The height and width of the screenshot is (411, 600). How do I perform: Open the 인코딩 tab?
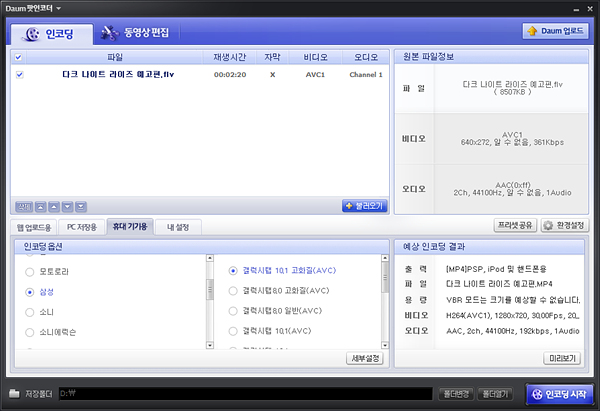52,34
